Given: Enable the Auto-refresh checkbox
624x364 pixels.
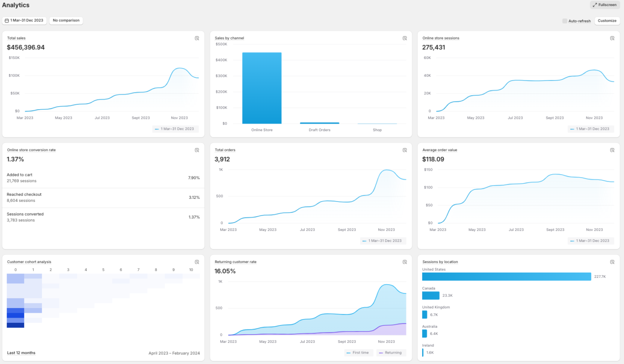Looking at the screenshot, I should pyautogui.click(x=565, y=21).
